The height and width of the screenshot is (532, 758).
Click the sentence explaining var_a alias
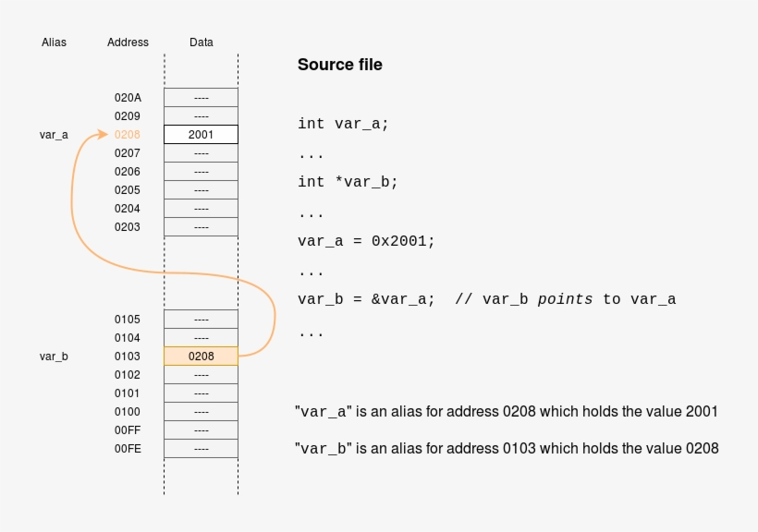tap(507, 411)
